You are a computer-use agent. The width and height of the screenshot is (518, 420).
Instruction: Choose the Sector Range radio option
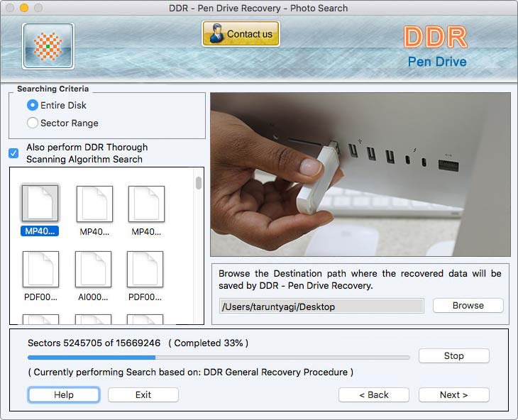click(x=33, y=123)
